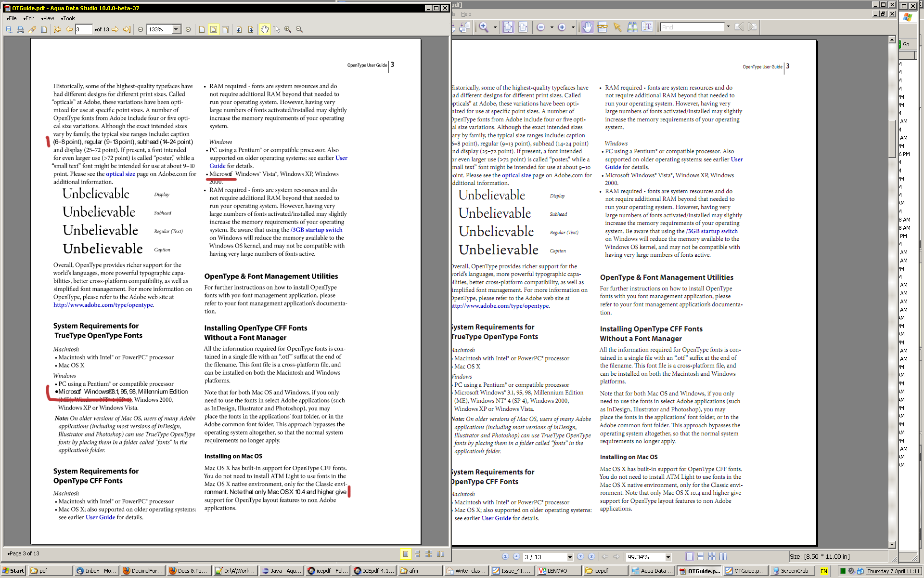Save the PDF with the save icon
The image size is (924, 578).
coord(9,29)
